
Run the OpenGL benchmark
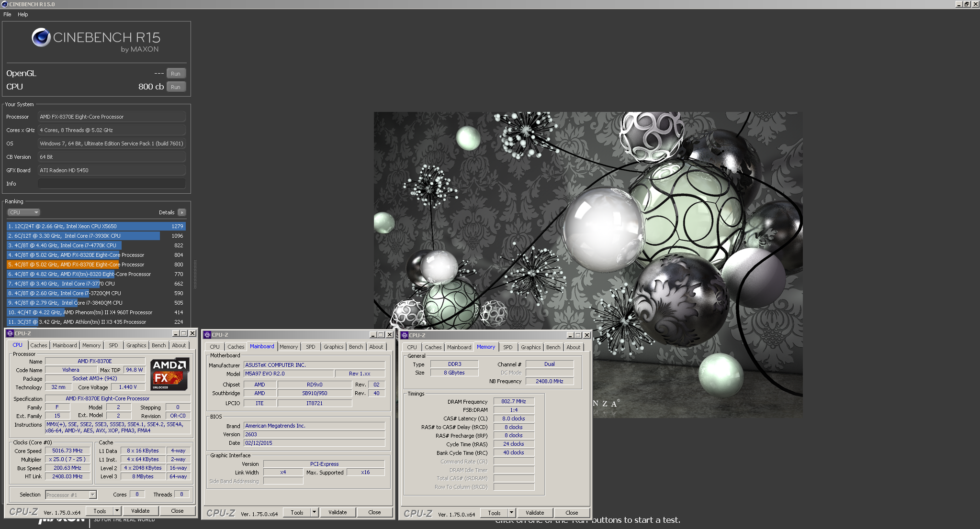pos(176,74)
